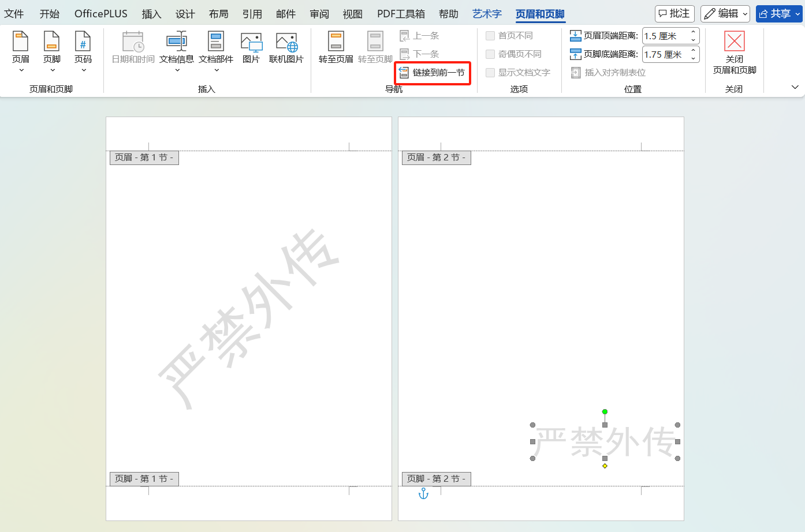Viewport: 805px width, 532px height.
Task: Increase header distance with the up stepper
Action: pos(693,32)
